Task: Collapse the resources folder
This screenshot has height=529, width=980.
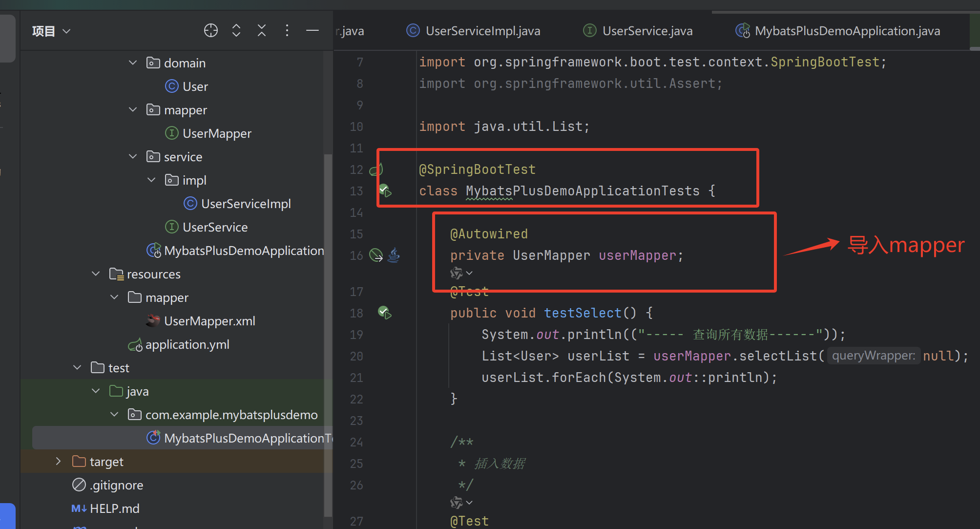Action: [x=95, y=274]
